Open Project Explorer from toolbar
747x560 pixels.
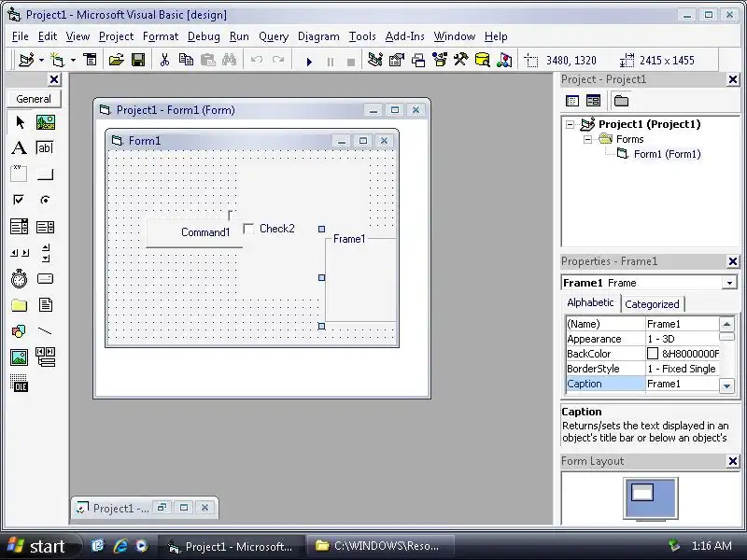pos(375,60)
